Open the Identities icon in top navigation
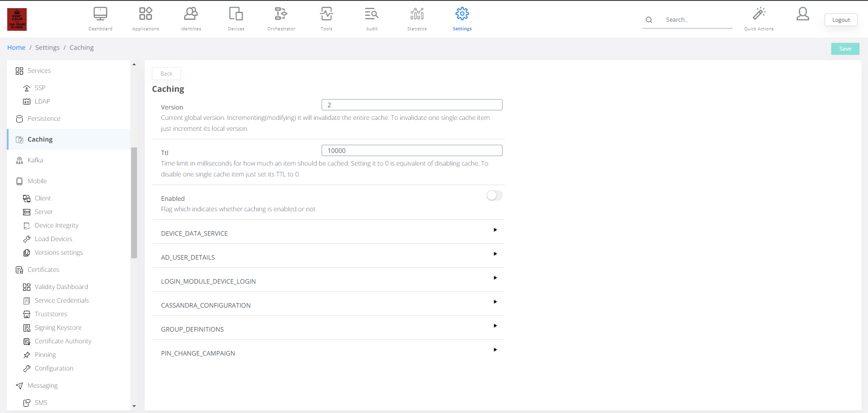Screen dimensions: 868x413 [190, 14]
